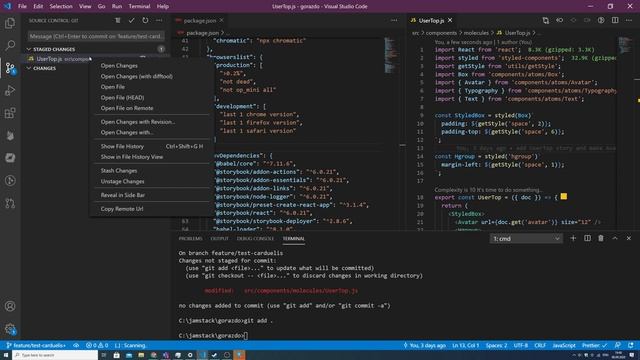Switch to the Output panel tab
This screenshot has width=640, height=360.
pos(219,238)
